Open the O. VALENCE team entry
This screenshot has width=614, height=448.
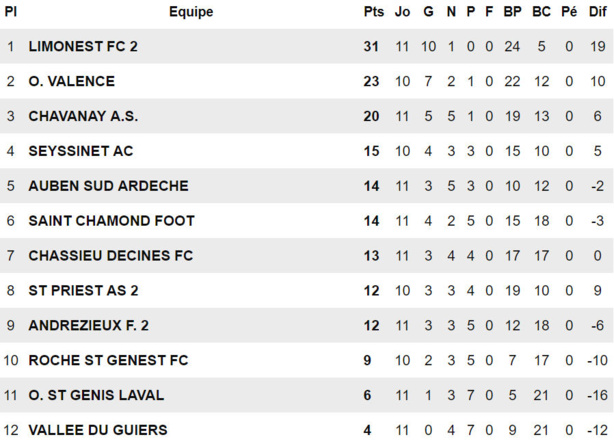click(x=71, y=81)
